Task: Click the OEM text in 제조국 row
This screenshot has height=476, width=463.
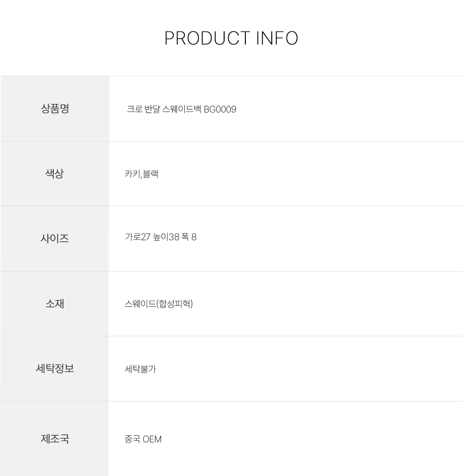Action: (x=152, y=439)
